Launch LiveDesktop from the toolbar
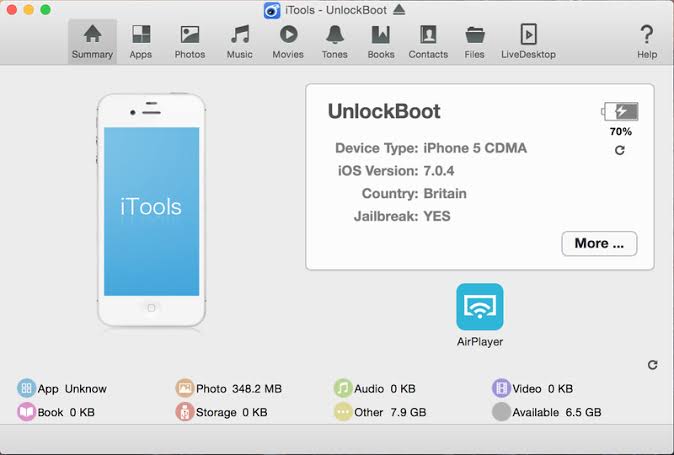This screenshot has height=455, width=674. [528, 42]
